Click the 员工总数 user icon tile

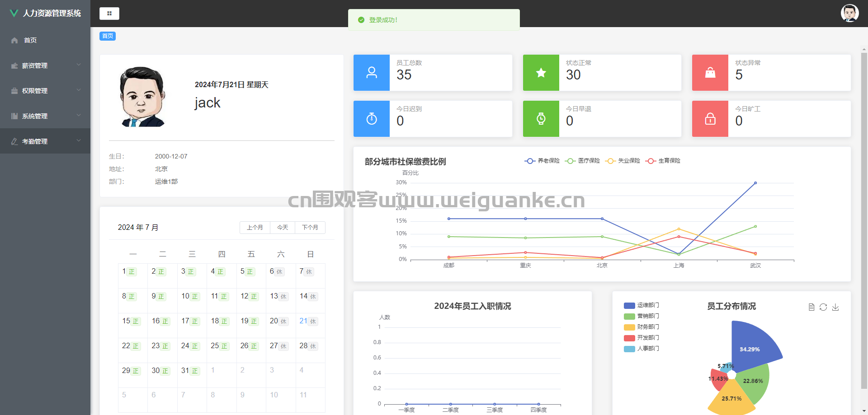(x=372, y=73)
